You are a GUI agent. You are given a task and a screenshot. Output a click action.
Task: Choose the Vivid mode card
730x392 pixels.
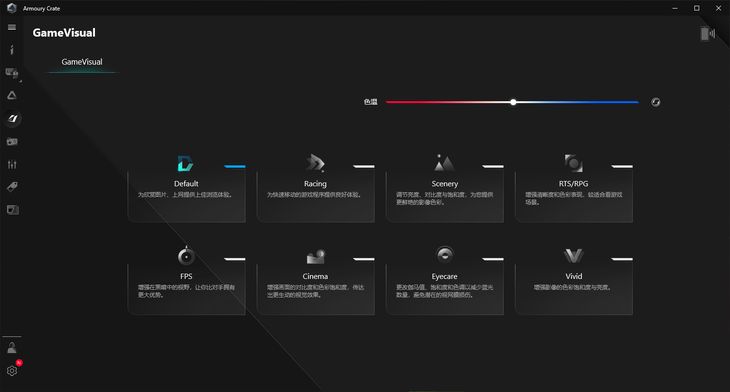(x=574, y=280)
